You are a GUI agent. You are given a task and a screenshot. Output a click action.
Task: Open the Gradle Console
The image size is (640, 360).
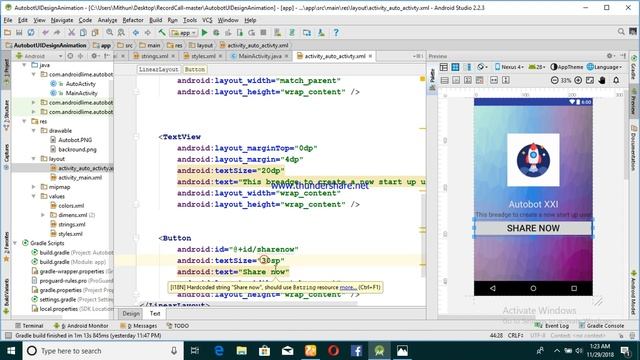(602, 326)
